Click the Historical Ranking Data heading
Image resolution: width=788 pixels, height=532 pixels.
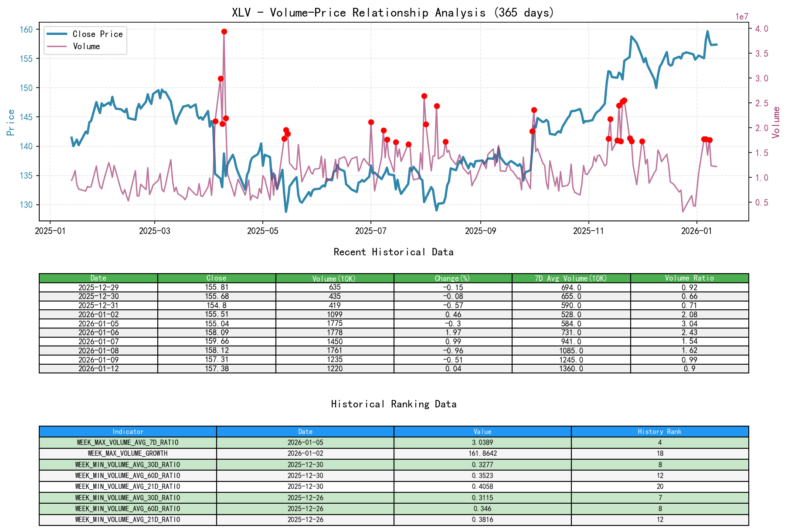coord(394,404)
